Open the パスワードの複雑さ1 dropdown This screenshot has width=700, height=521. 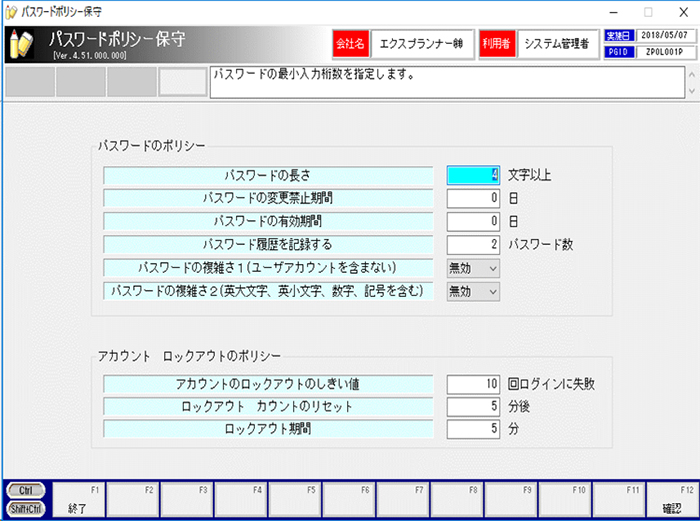pos(472,267)
